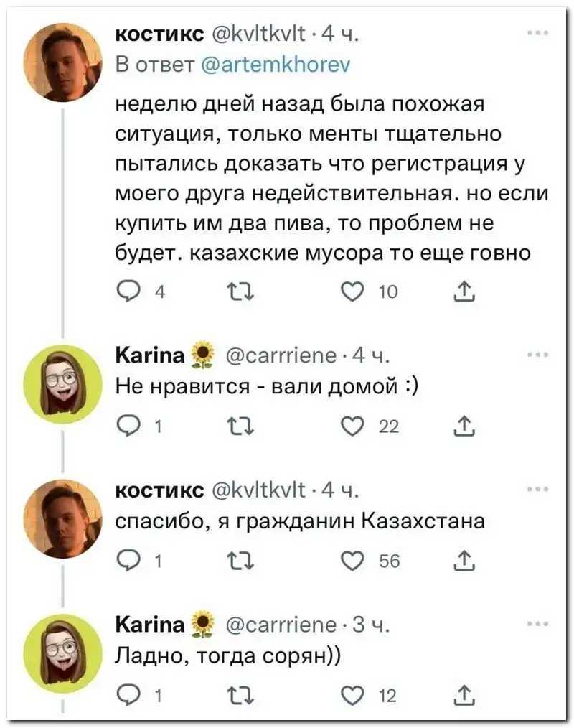Open more options on first костикс tweet
This screenshot has height=728, width=574.
pyautogui.click(x=535, y=34)
